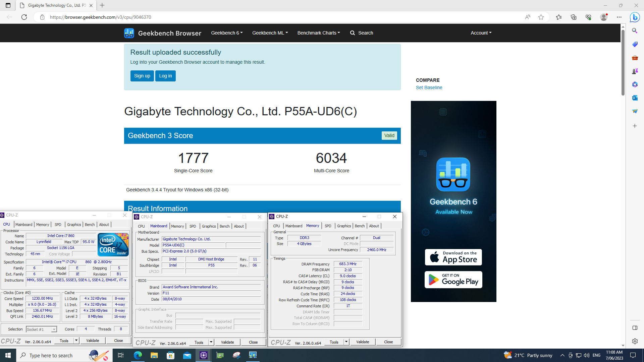Open Mail app from taskbar
The image size is (644, 362).
click(x=187, y=355)
